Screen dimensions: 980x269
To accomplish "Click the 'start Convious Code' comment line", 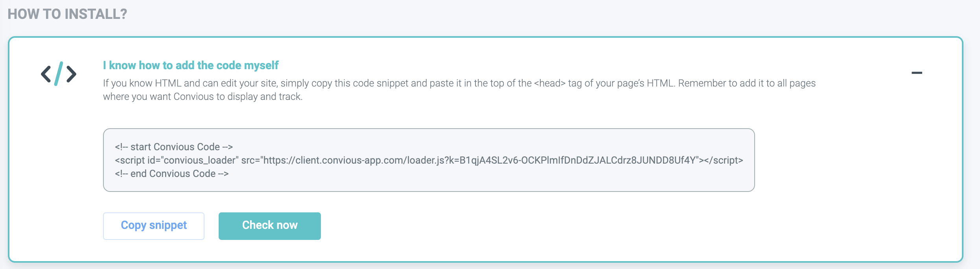I will click(x=174, y=147).
